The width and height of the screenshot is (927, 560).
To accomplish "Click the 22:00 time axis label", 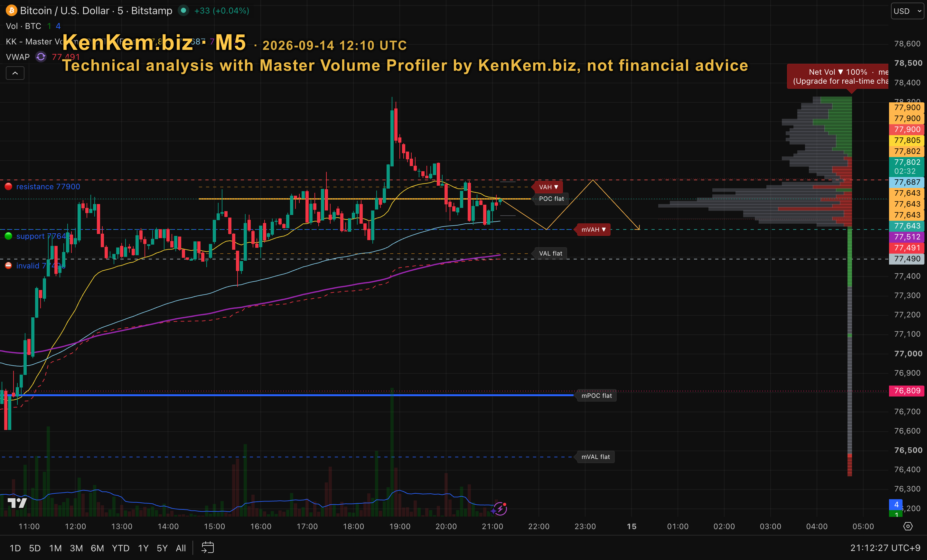I will point(539,526).
